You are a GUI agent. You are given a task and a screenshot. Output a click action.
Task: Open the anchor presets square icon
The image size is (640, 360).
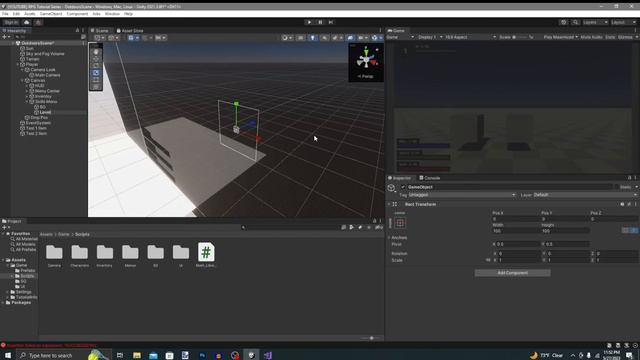(400, 223)
